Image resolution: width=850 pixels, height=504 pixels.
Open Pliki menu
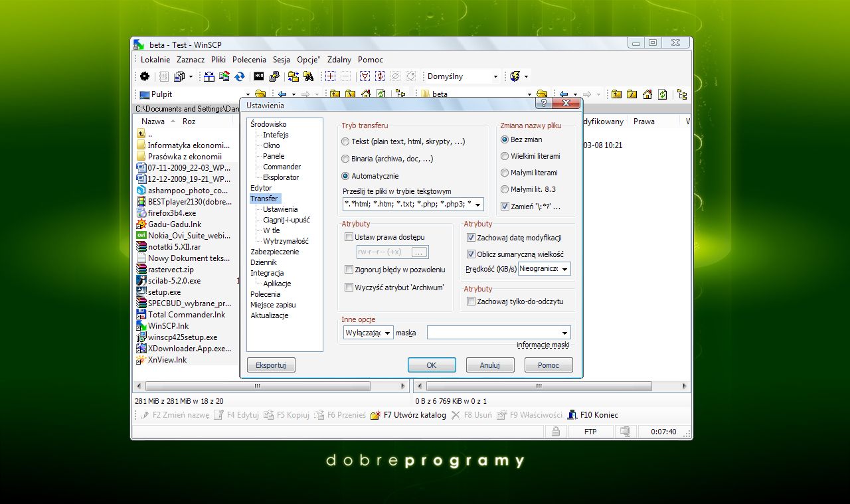point(218,60)
